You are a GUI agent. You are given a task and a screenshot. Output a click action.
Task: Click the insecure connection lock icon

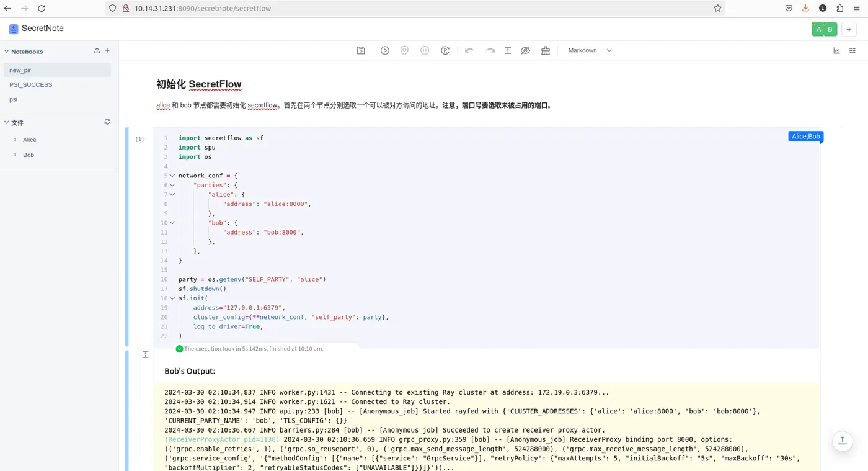coord(125,8)
